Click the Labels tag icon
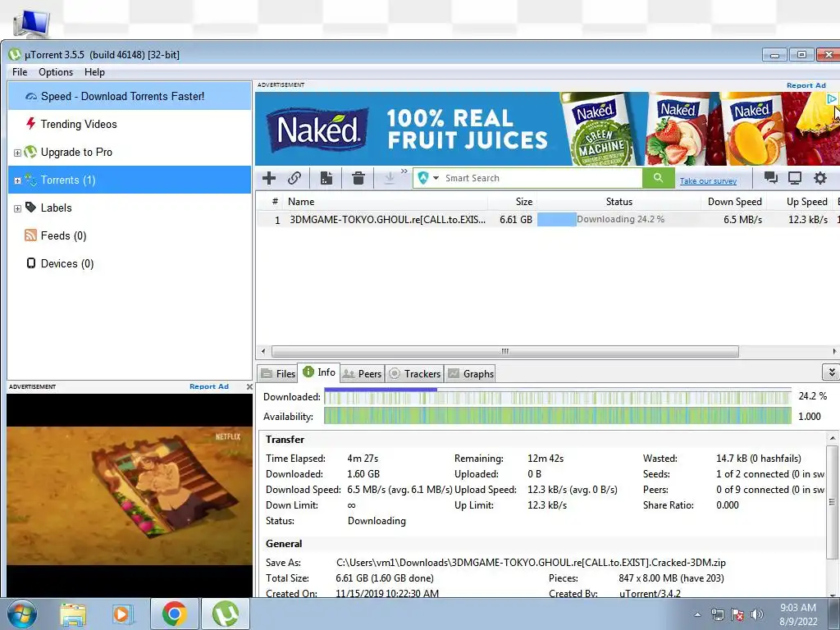Viewport: 840px width, 630px height. tap(30, 208)
